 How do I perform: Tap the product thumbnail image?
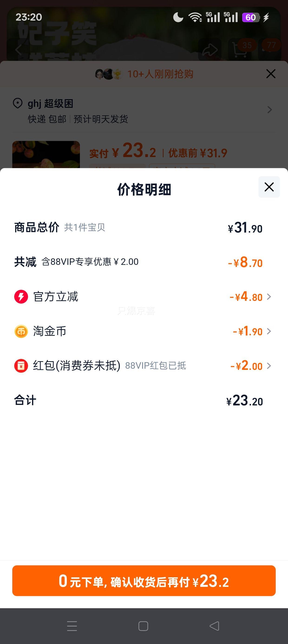click(46, 154)
